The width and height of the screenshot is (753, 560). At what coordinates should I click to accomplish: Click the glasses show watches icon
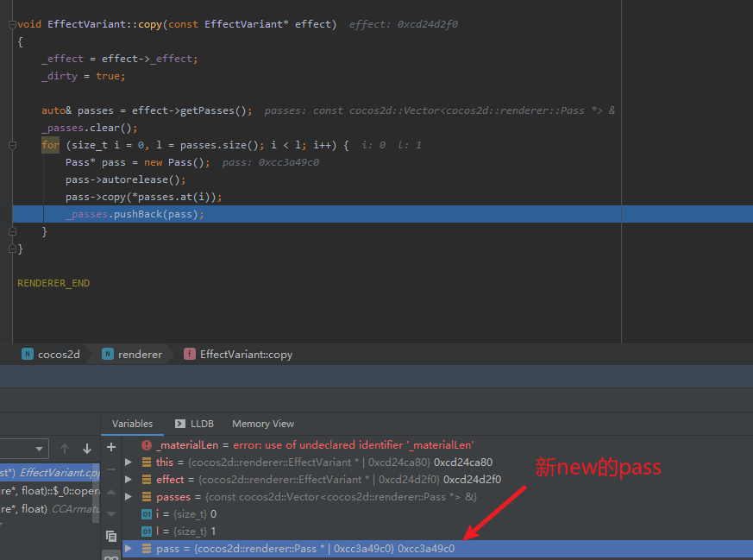[x=111, y=557]
